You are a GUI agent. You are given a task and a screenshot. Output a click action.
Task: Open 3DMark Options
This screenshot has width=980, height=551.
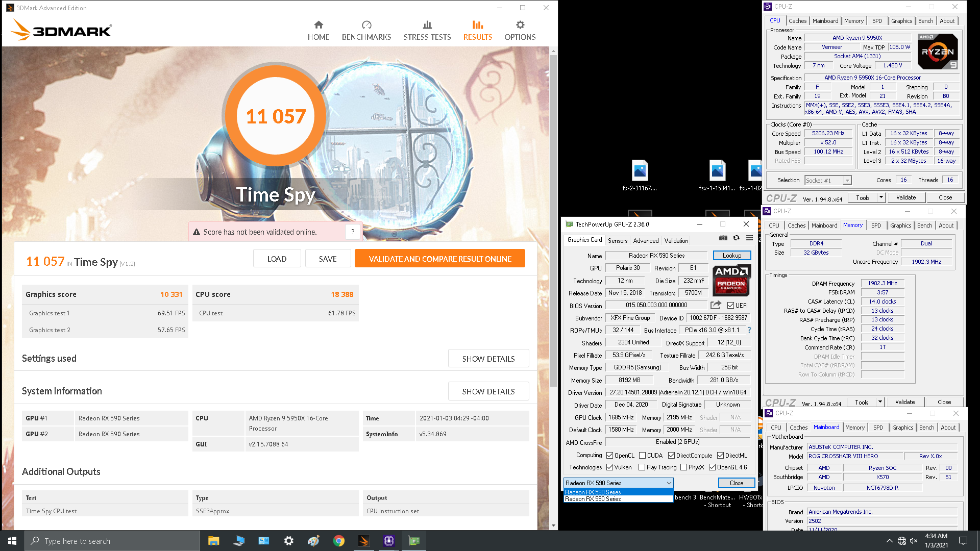(x=520, y=31)
